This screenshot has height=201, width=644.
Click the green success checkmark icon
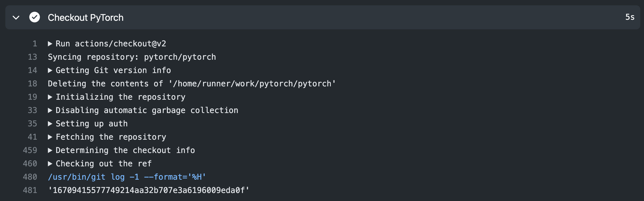tap(35, 17)
